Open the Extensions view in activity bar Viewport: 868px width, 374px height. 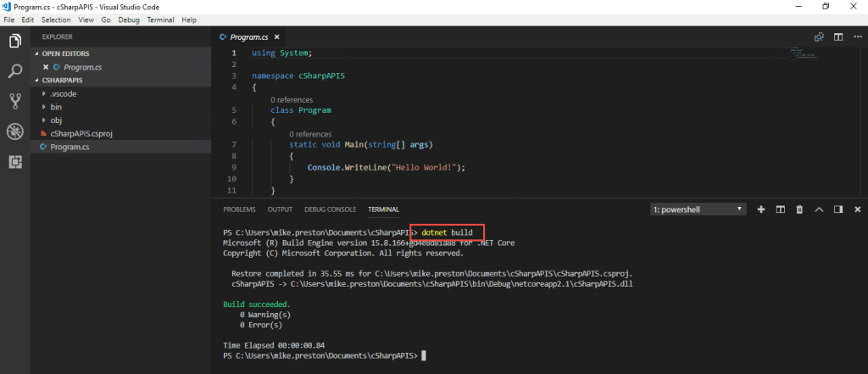15,162
